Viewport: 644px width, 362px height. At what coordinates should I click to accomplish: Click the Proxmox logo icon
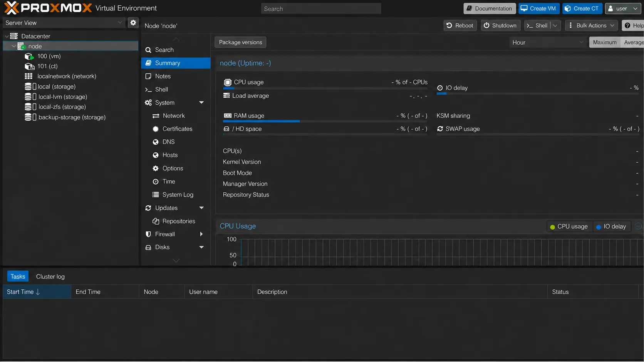pos(11,8)
